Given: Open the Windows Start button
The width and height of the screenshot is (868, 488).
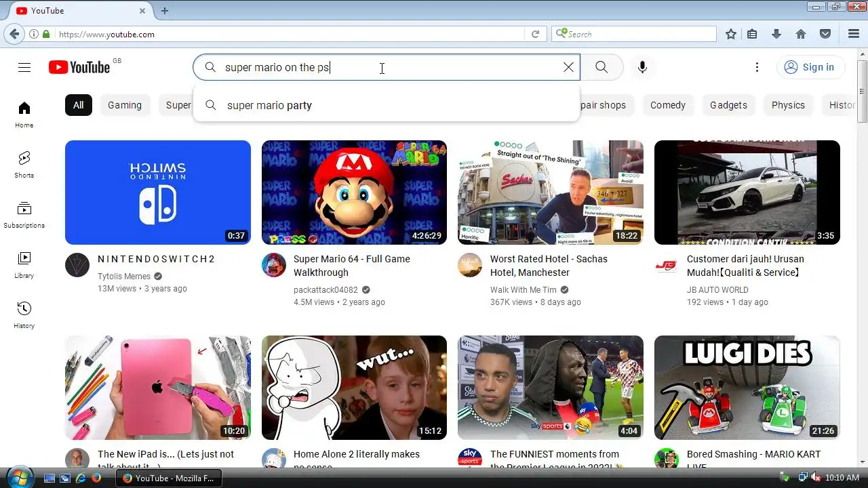Looking at the screenshot, I should tap(18, 478).
